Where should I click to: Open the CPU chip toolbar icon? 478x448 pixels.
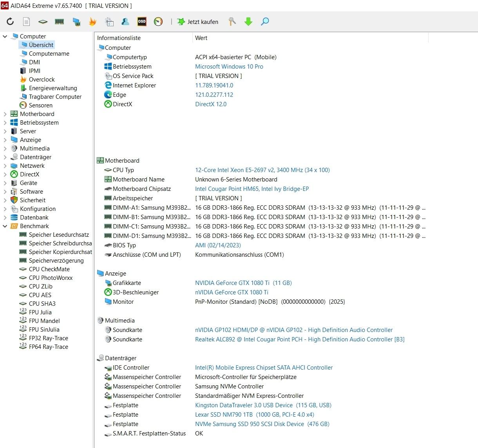point(43,22)
